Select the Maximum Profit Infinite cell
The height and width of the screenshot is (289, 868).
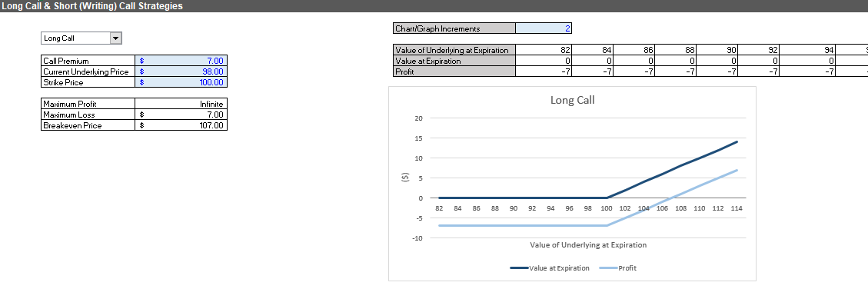(181, 104)
